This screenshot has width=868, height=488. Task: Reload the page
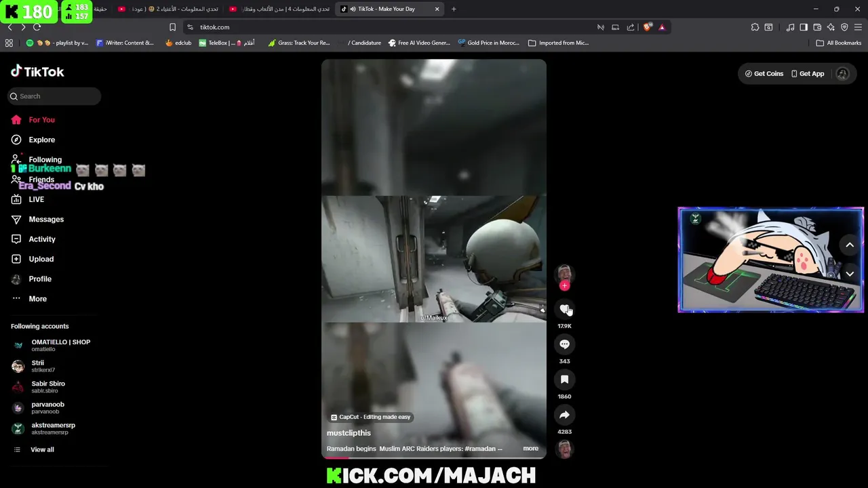37,27
